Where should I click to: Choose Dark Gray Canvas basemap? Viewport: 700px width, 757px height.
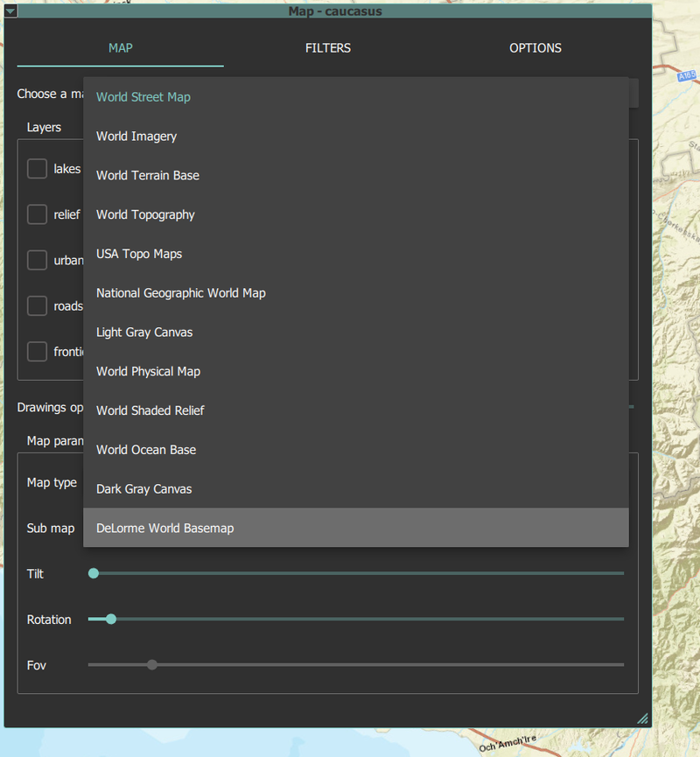click(356, 488)
